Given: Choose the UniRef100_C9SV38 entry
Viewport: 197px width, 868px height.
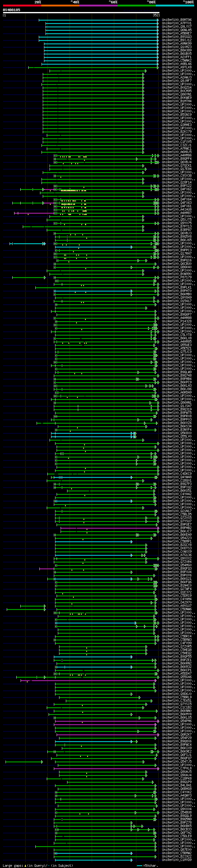Looking at the screenshot, I should coord(176,176).
